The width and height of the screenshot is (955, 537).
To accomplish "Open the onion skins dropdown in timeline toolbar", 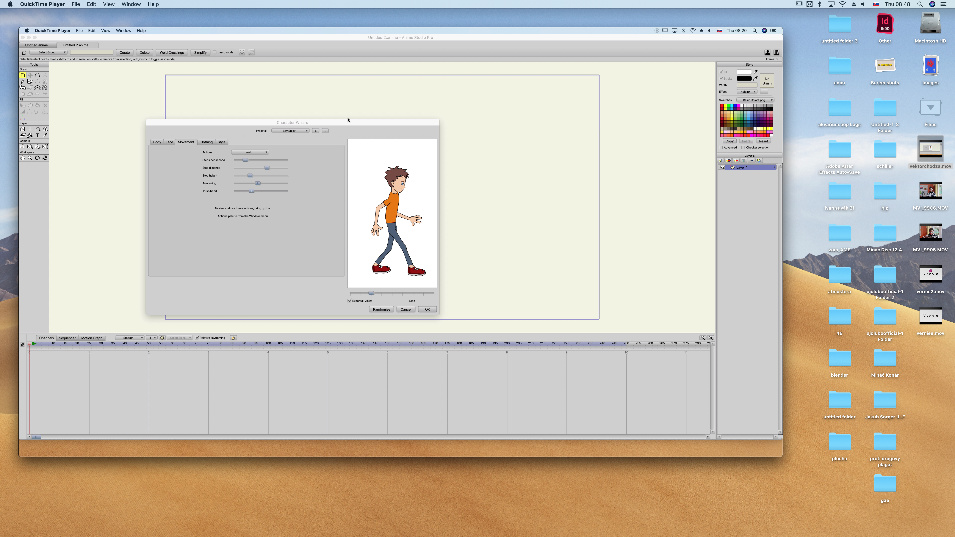I will pyautogui.click(x=180, y=337).
